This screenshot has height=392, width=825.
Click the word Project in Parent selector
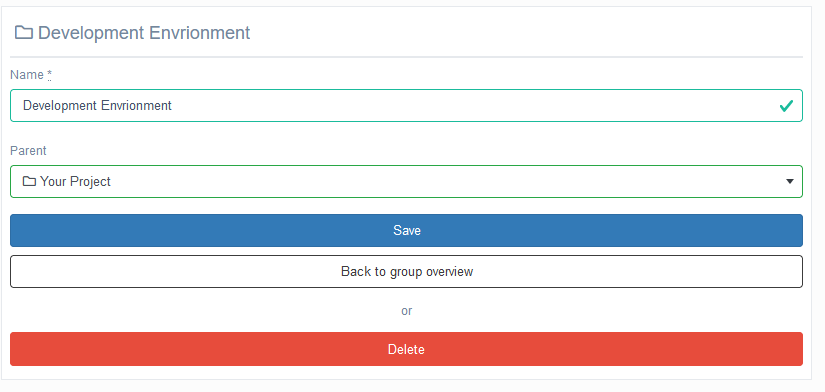[90, 182]
